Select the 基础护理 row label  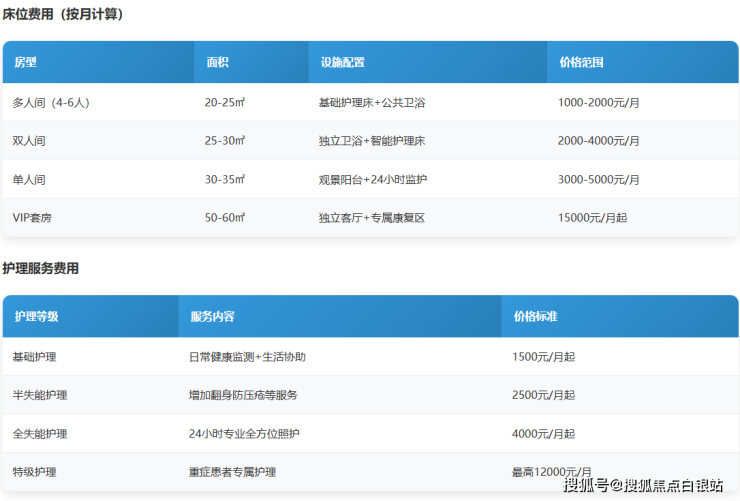35,357
